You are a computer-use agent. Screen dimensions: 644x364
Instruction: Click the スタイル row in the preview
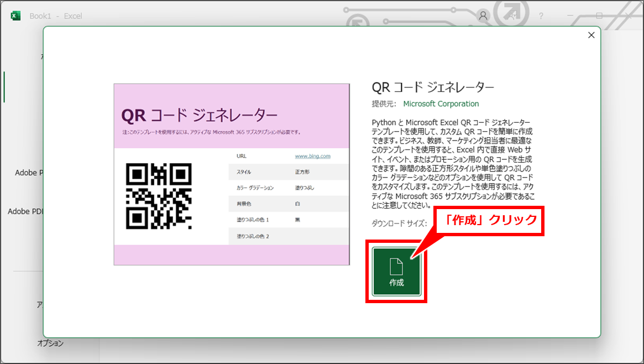pyautogui.click(x=289, y=172)
